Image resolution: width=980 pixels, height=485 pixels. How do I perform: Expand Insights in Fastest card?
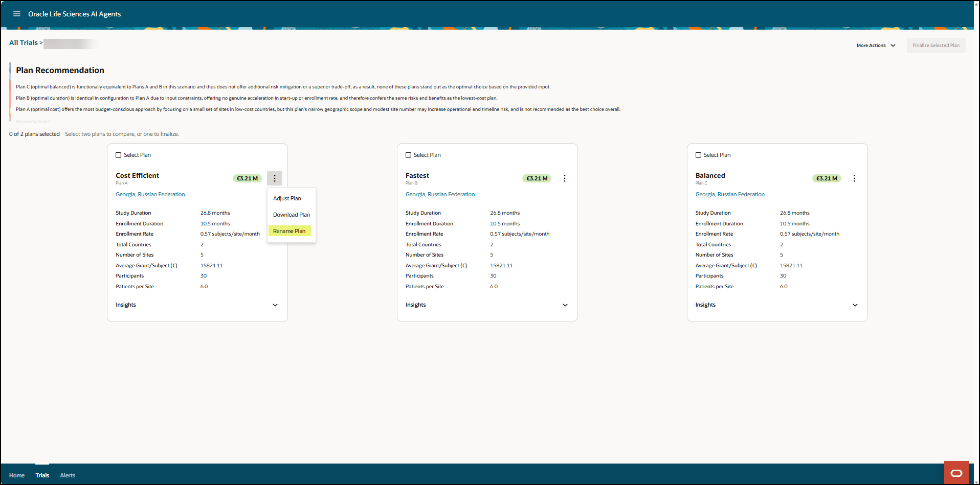point(565,305)
